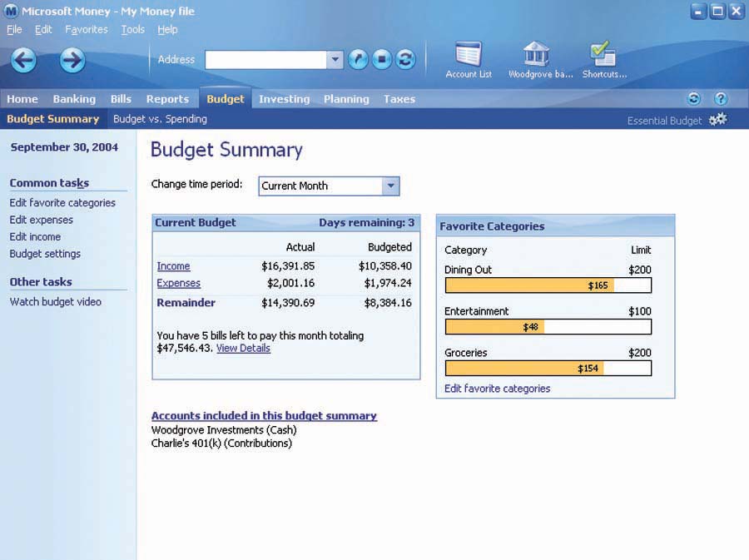The width and height of the screenshot is (749, 560).
Task: Click the budgeted income value $10,358.40
Action: 385,266
